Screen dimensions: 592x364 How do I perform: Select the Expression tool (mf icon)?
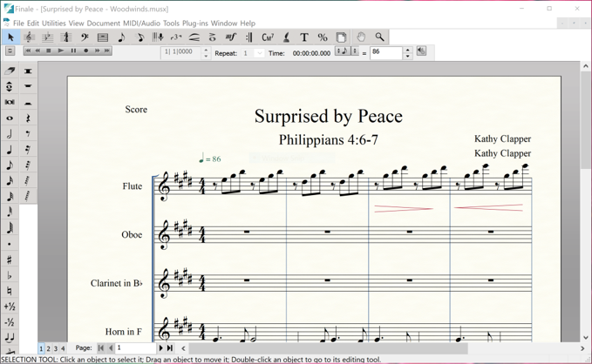[231, 37]
